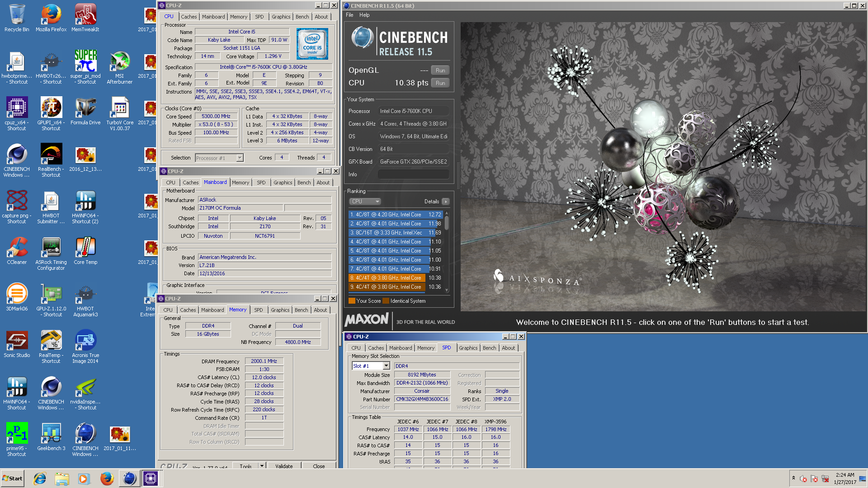This screenshot has height=488, width=868.
Task: Click the Intel Core i5 logo in CPU-Z
Action: point(312,44)
